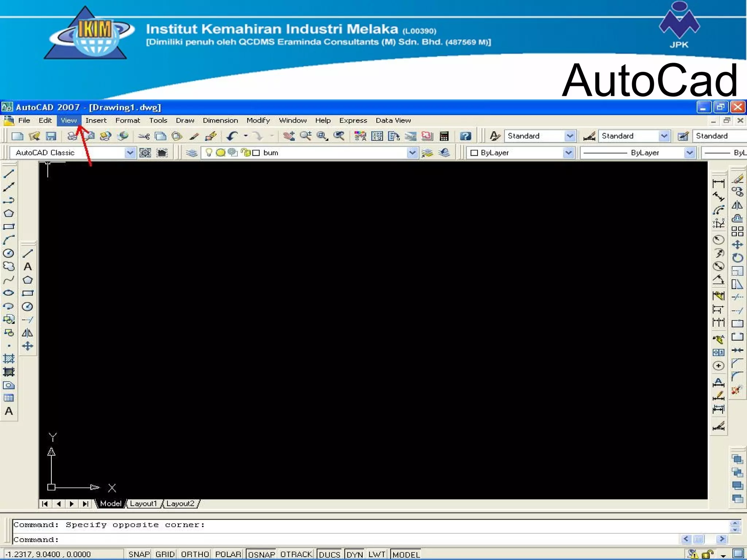Select the Mirror tool in right toolbar
747x560 pixels.
(x=737, y=205)
